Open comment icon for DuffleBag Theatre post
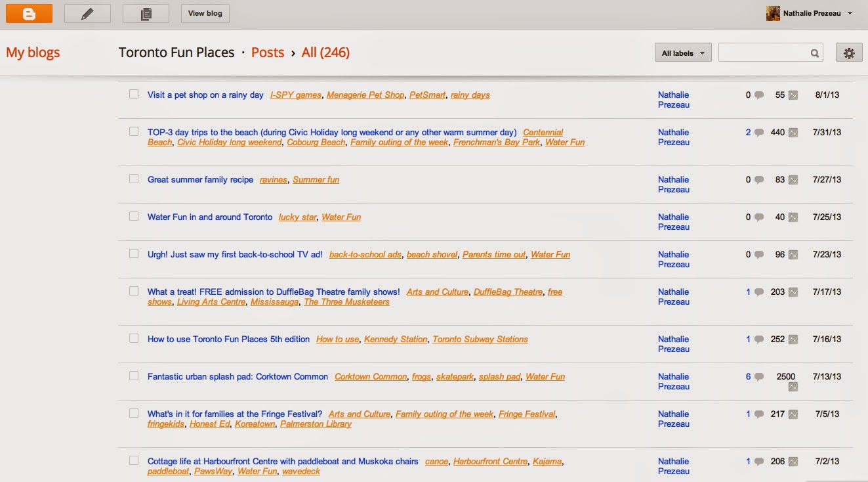The image size is (868, 482). [759, 292]
